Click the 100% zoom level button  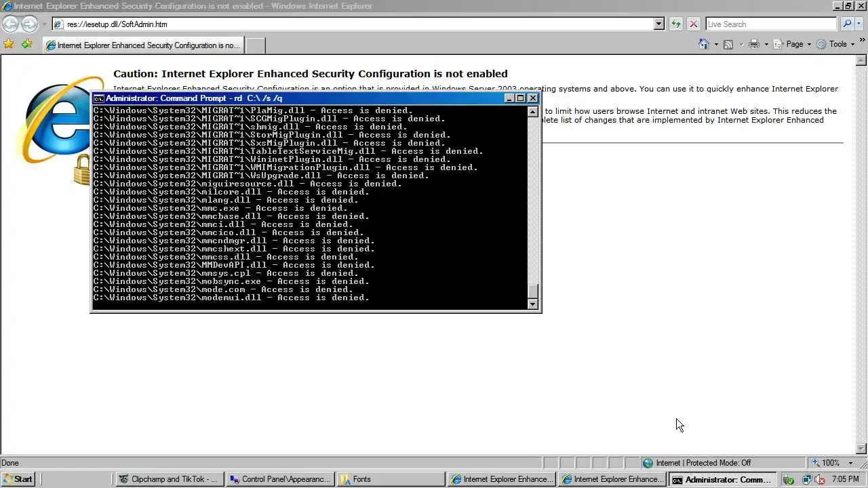pos(827,463)
